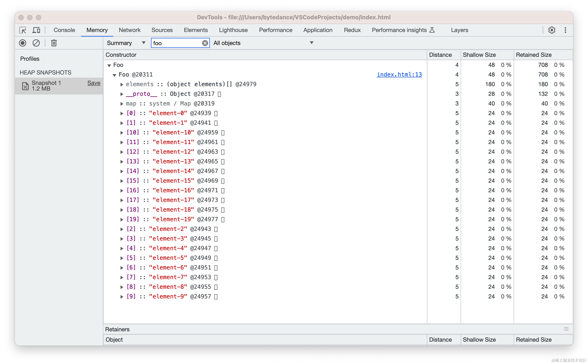
Task: Expand the __proto__ Object row
Action: [122, 94]
